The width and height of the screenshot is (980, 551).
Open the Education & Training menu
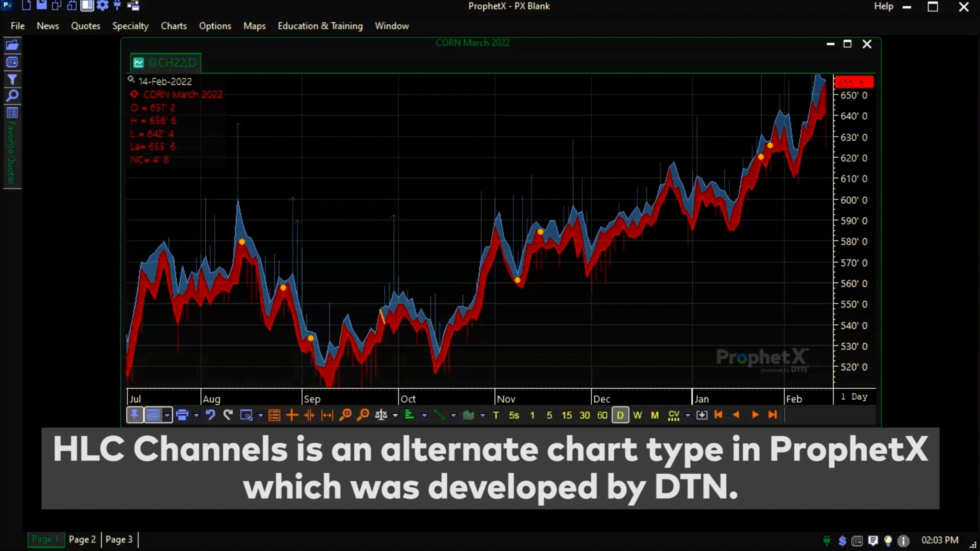tap(320, 26)
